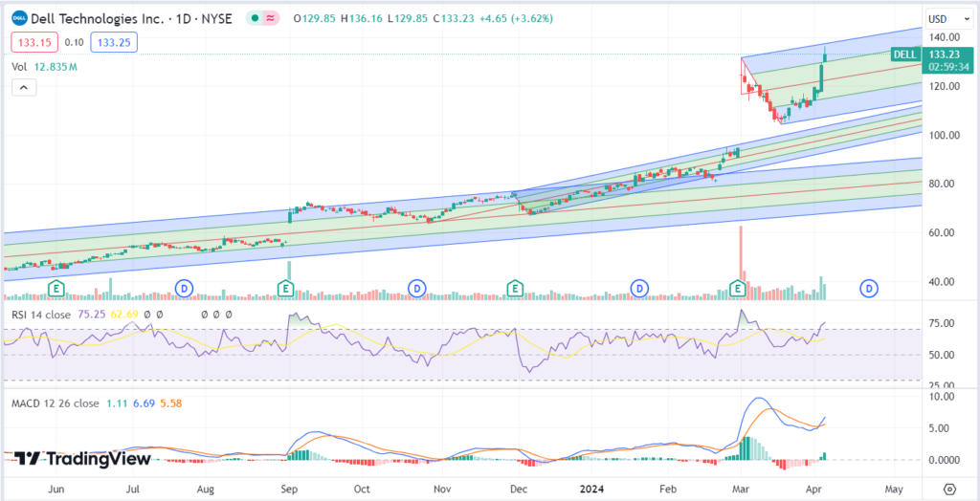Image resolution: width=980 pixels, height=501 pixels.
Task: Click the 40.00 price axis label
Action: (942, 281)
